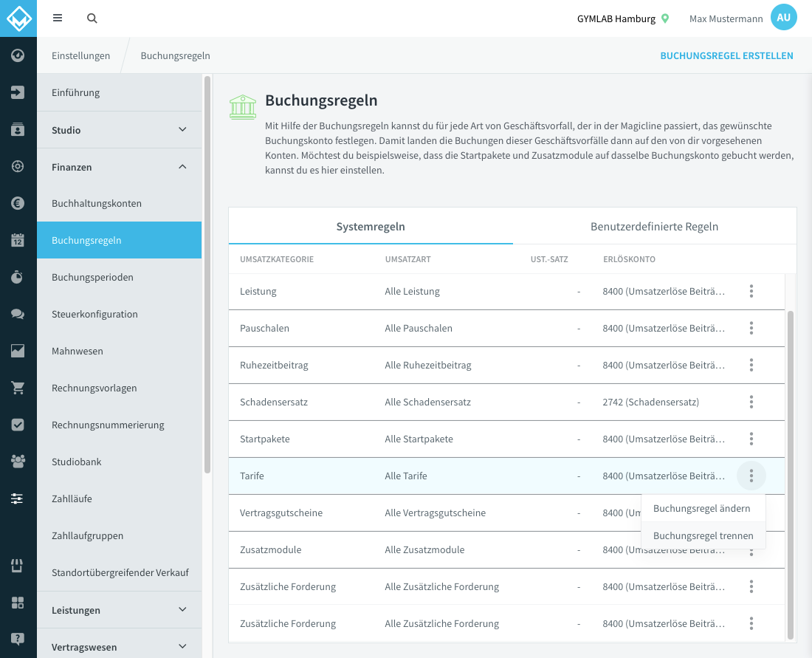Open Zahlläufe settings page
812x658 pixels.
[119, 499]
